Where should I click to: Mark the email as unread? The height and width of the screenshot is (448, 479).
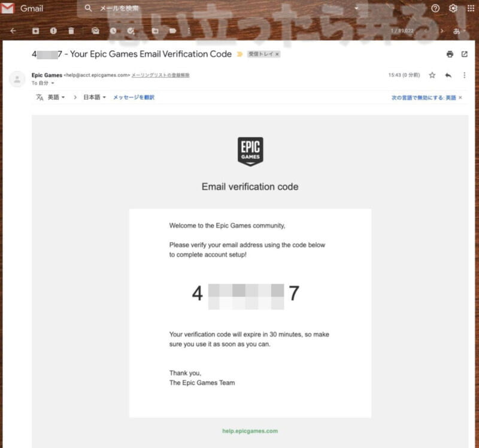(95, 31)
